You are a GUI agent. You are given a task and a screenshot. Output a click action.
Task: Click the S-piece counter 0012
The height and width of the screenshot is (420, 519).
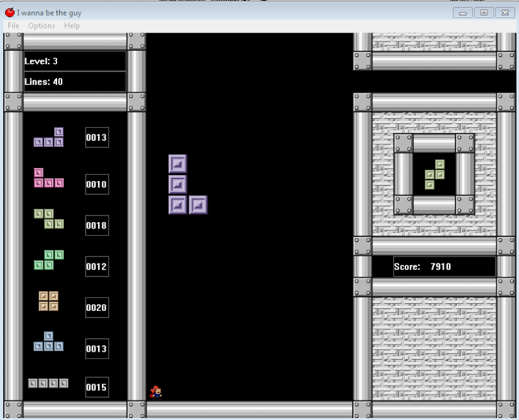click(97, 266)
